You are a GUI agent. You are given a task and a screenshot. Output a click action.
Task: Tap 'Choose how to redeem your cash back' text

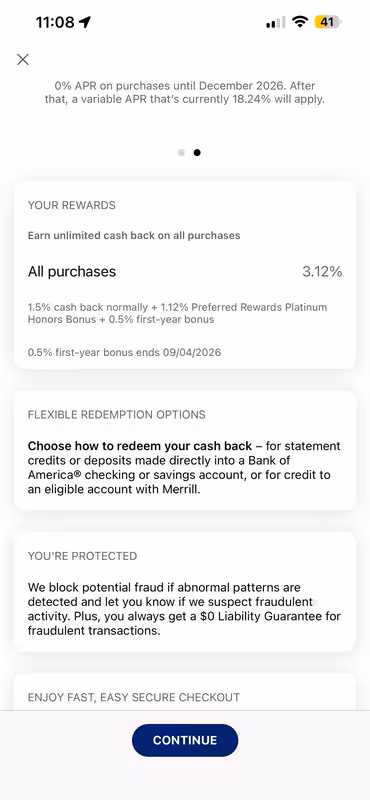[x=140, y=446]
